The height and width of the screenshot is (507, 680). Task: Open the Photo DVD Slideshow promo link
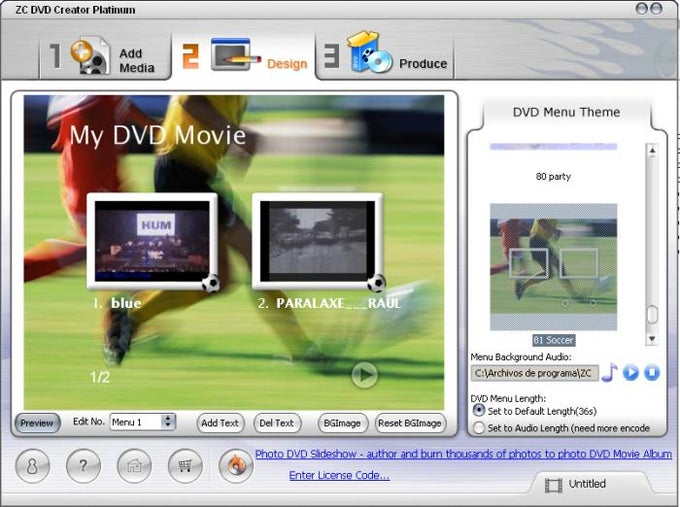463,454
